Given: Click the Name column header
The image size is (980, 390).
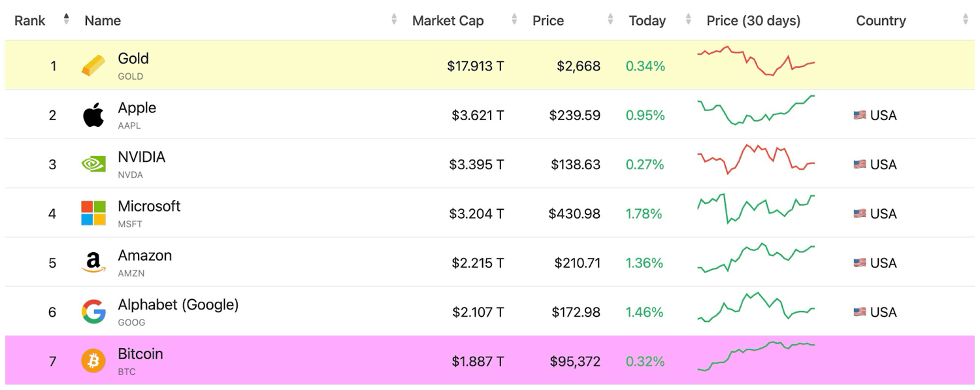Looking at the screenshot, I should coord(103,20).
